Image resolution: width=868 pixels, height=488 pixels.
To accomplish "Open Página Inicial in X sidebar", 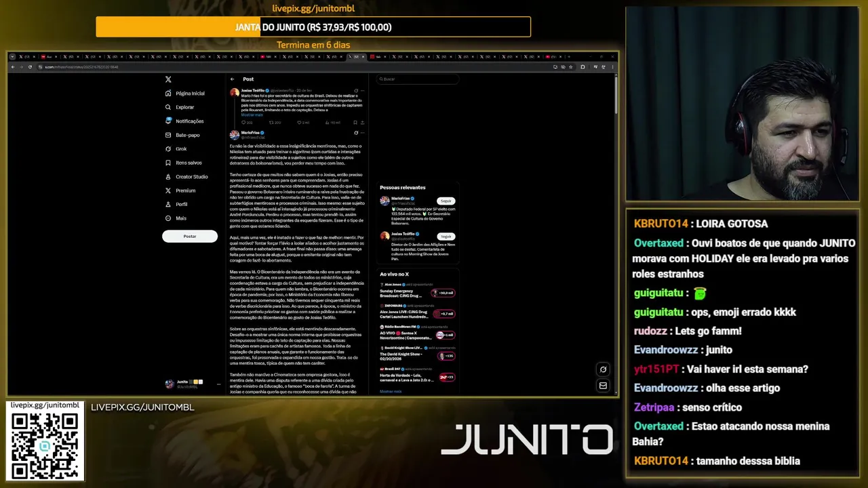I will point(185,94).
